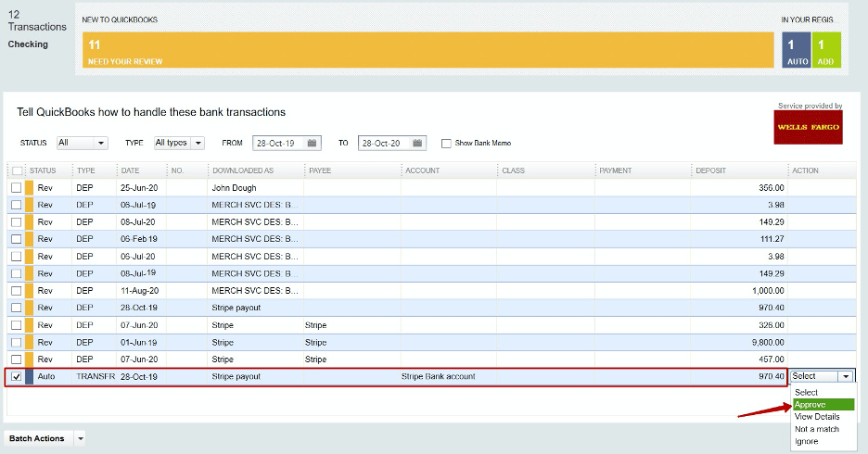
Task: Expand the Batch Actions arrow menu
Action: coord(81,438)
